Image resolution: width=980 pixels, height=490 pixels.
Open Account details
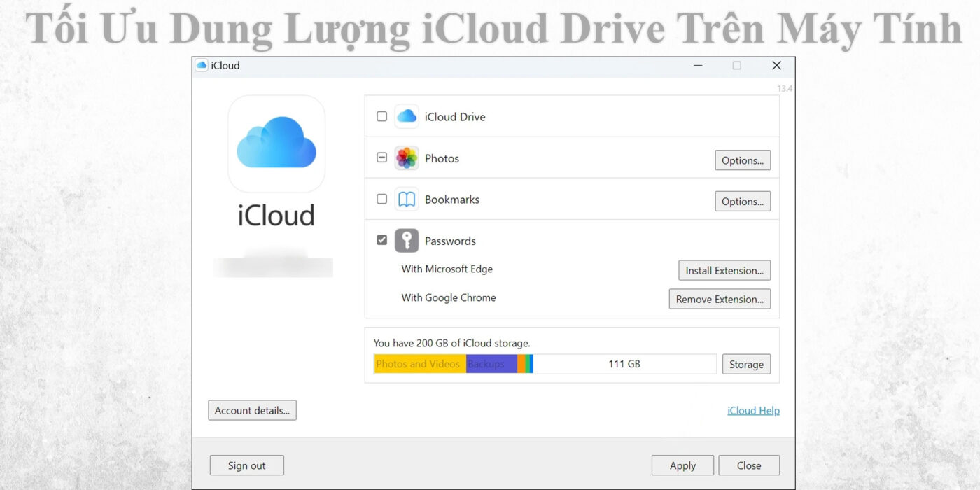pyautogui.click(x=252, y=411)
